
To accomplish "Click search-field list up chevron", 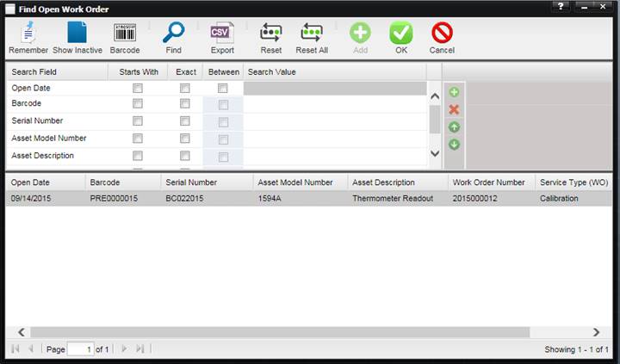I will (x=435, y=96).
